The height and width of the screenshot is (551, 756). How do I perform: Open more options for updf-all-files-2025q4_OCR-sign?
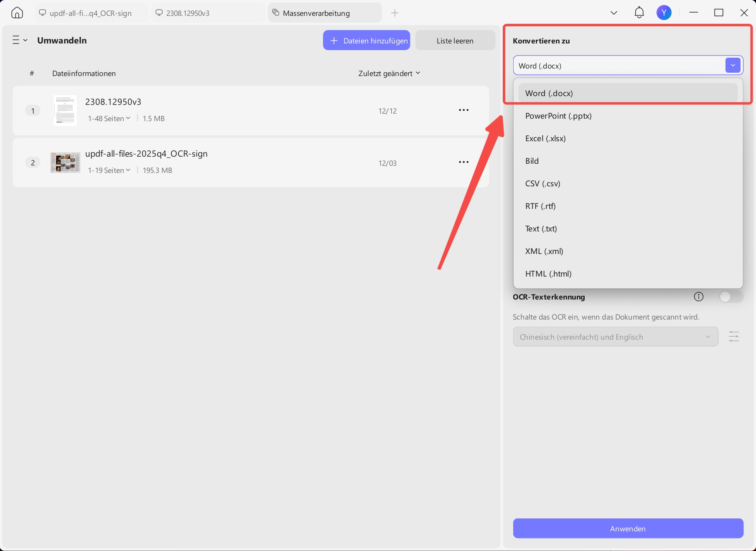(x=463, y=162)
